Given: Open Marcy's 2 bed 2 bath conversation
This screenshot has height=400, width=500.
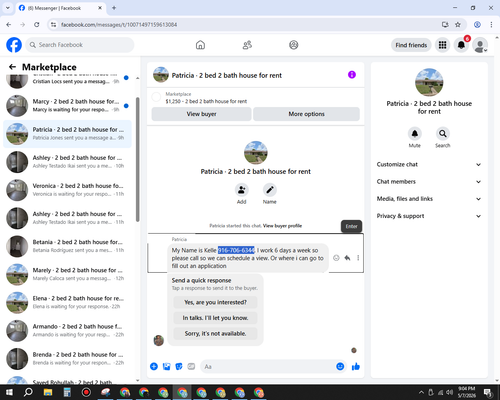Looking at the screenshot, I should pos(67,106).
